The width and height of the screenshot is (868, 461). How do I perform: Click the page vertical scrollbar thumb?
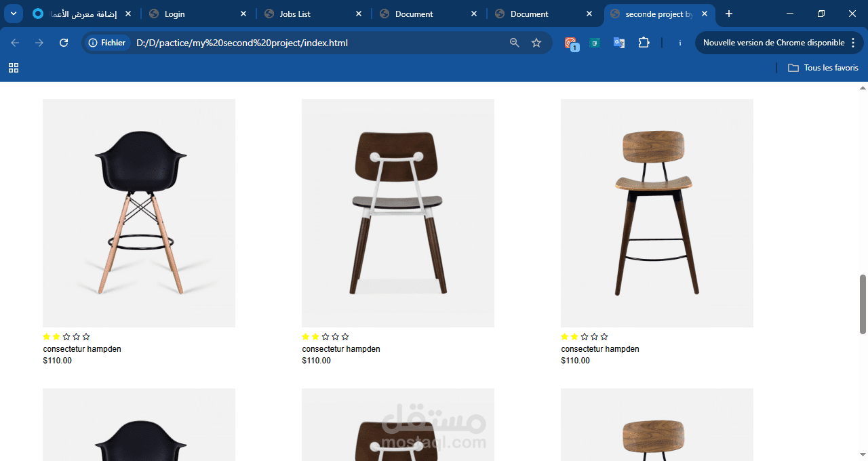[x=863, y=304]
